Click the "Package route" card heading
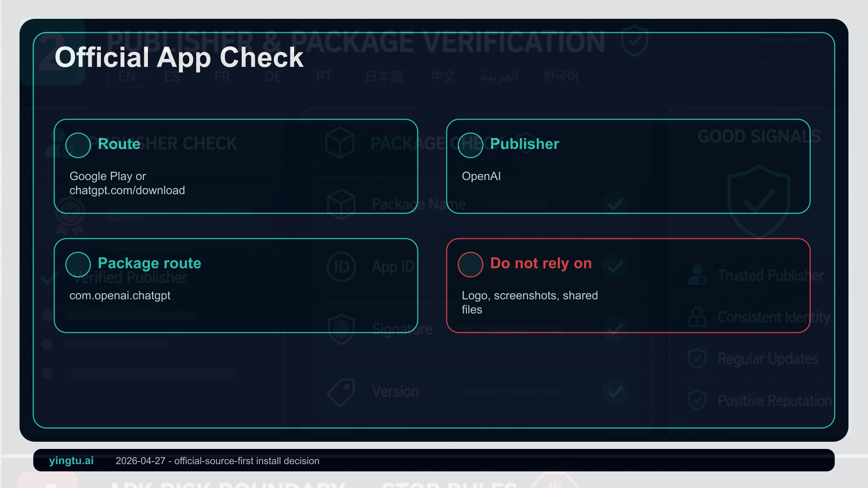This screenshot has height=488, width=868. tap(149, 264)
